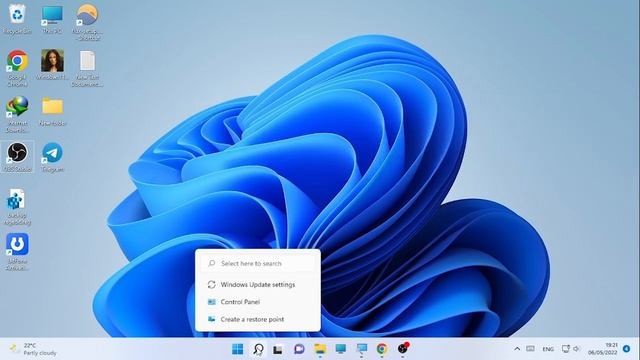This screenshot has width=640, height=360.
Task: Open the monitor app taskbar icon
Action: click(341, 349)
